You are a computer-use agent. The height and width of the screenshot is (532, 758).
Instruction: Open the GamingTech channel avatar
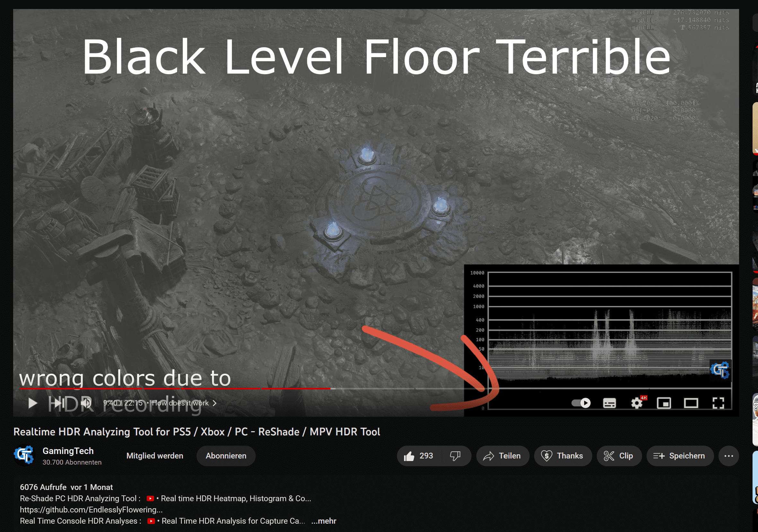[x=24, y=455]
